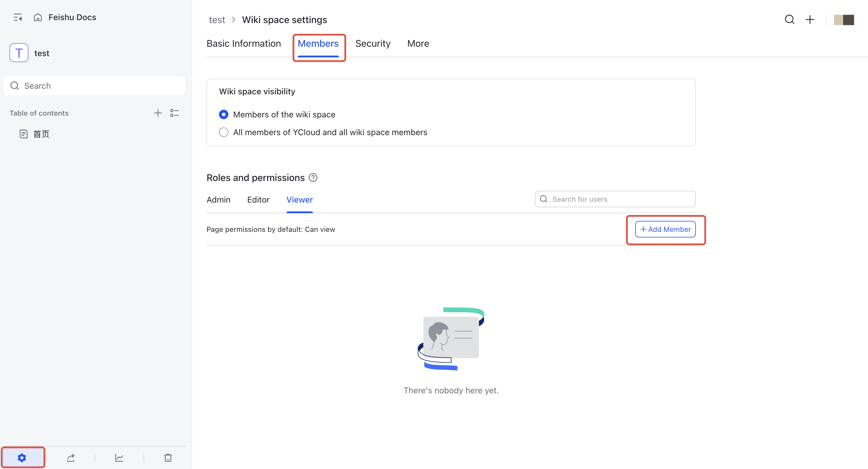Image resolution: width=868 pixels, height=469 pixels.
Task: Switch to the Members tab
Action: tap(318, 43)
